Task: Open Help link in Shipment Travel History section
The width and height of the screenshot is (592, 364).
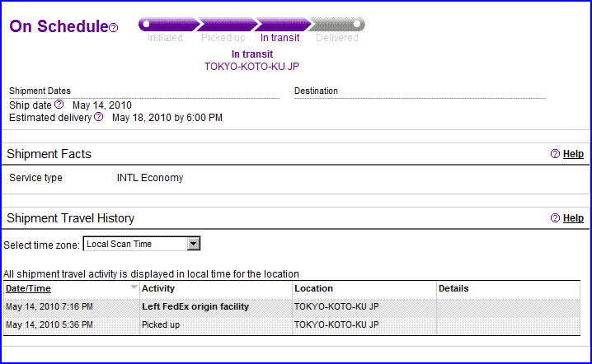Action: (573, 218)
